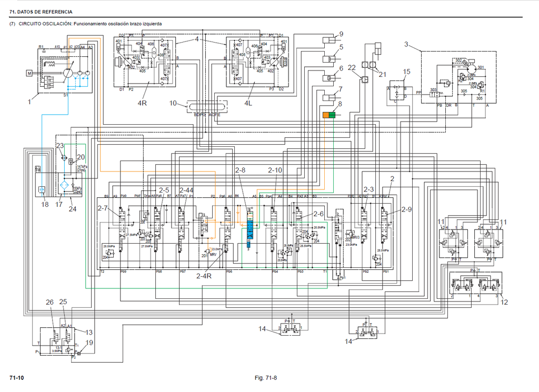This screenshot has height=392, width=539.
Task: Click the page number '71-10'
Action: pos(17,378)
